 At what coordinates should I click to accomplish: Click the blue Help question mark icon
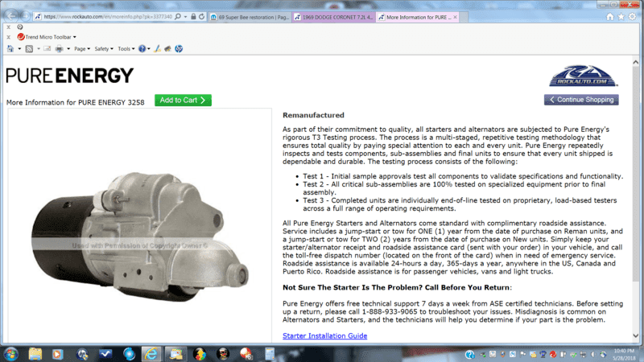click(x=142, y=49)
